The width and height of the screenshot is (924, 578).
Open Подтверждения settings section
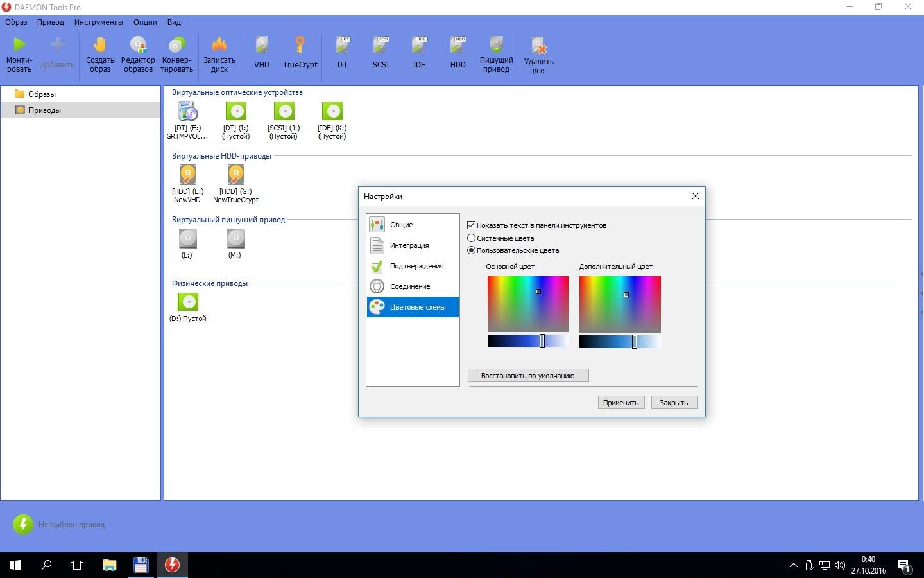[x=413, y=266]
